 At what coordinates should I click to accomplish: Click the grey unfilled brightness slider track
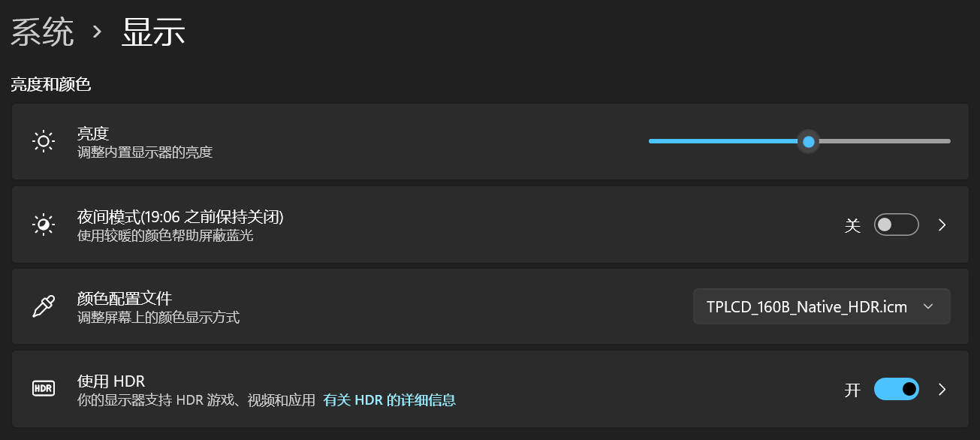pos(885,141)
